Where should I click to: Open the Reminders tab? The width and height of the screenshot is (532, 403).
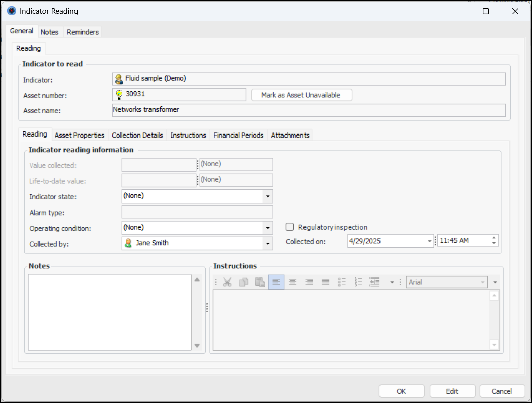click(x=83, y=32)
